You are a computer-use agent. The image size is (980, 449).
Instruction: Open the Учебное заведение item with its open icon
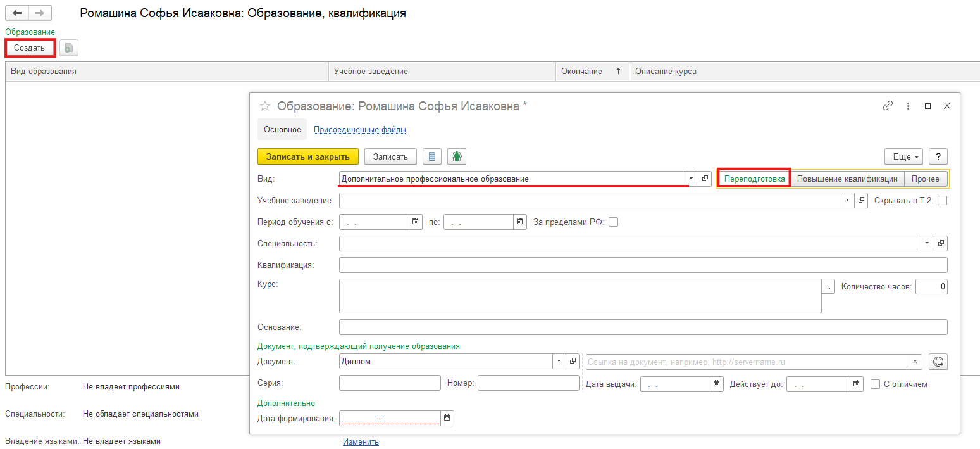(x=862, y=201)
